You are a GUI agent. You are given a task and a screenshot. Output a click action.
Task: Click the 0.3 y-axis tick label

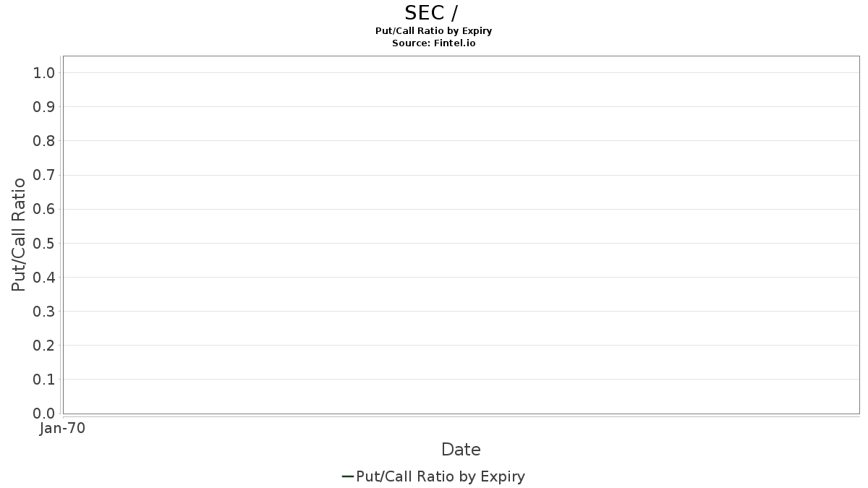[x=44, y=312]
